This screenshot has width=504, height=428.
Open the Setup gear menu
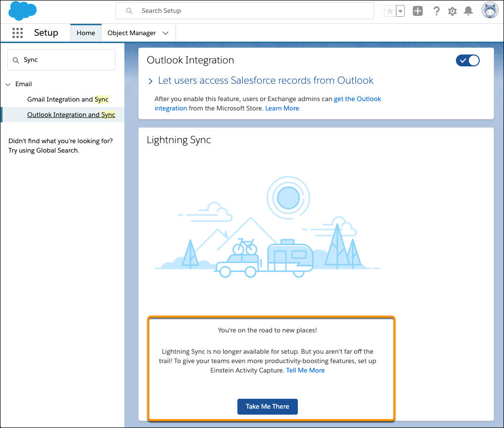tap(452, 11)
